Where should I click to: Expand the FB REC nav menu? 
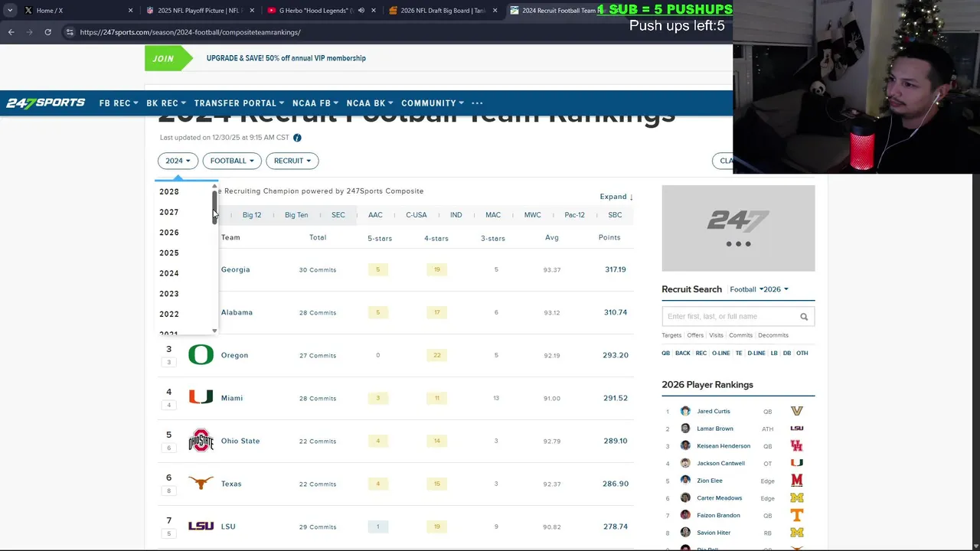click(x=119, y=103)
